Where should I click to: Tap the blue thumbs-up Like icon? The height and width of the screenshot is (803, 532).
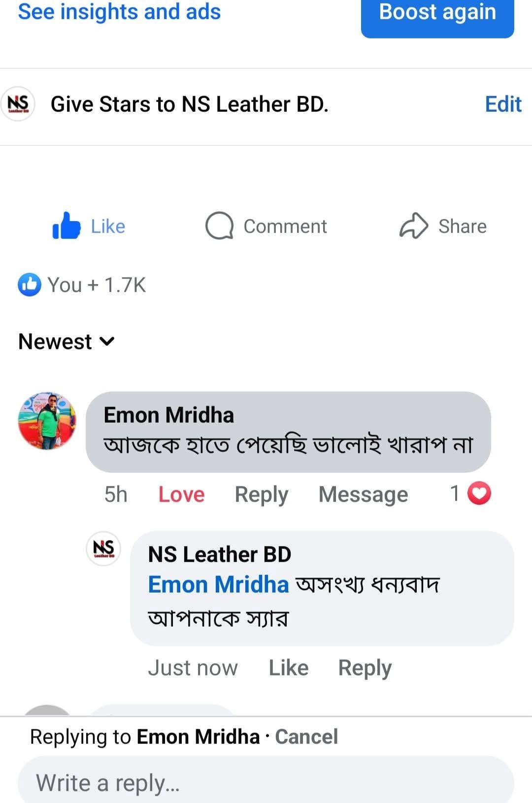click(66, 226)
